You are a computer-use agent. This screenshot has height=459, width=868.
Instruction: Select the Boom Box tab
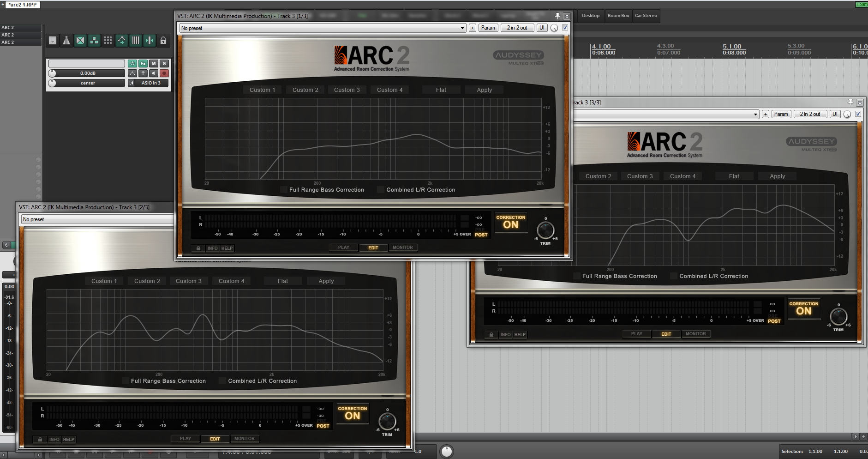coord(618,16)
